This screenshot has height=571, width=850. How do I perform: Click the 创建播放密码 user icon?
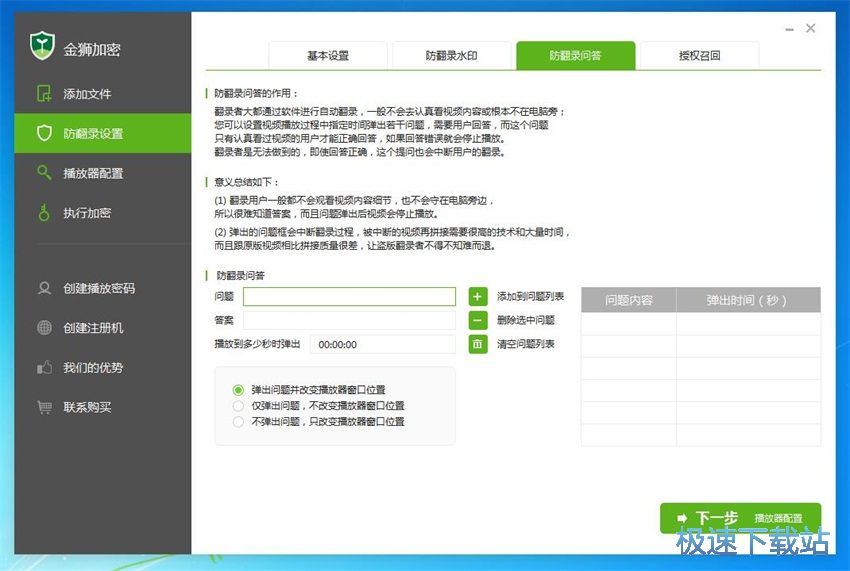(x=44, y=288)
